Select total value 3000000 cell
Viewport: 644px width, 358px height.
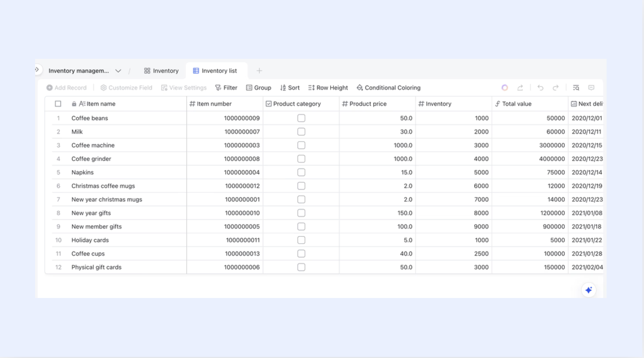[530, 145]
